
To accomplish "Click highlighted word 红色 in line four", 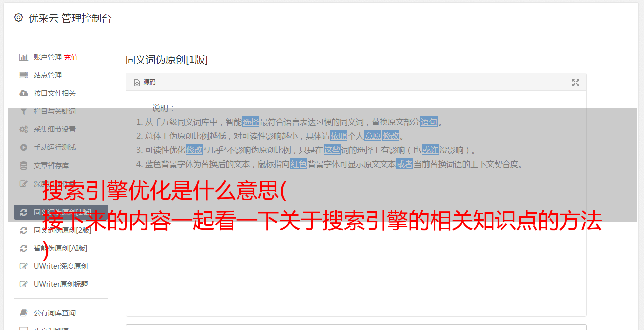I will click(298, 164).
